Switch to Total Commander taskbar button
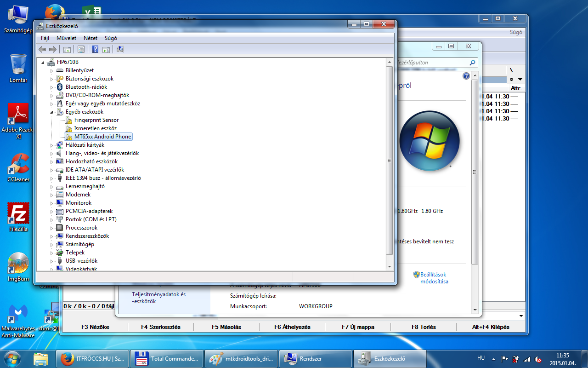Viewport: 588px width, 368px height. coord(166,358)
